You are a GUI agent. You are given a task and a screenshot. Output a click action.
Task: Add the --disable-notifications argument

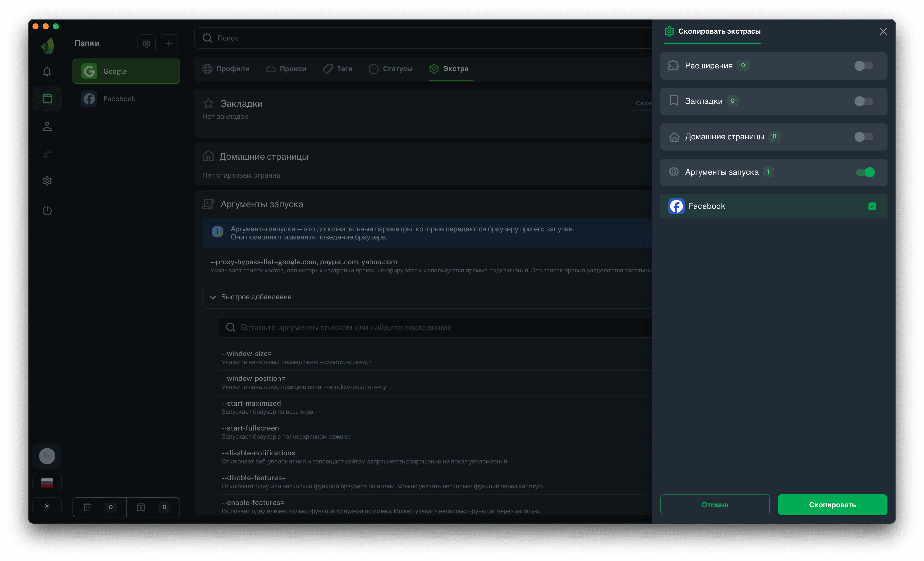435,457
